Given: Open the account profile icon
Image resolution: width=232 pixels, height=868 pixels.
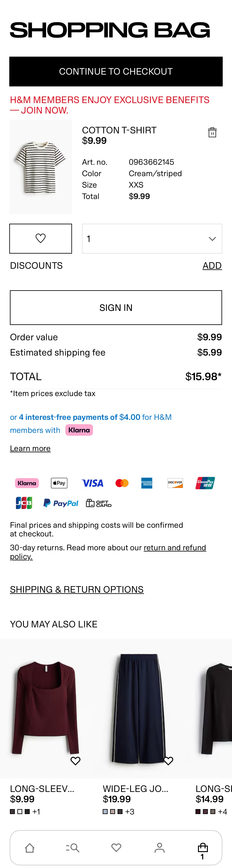Looking at the screenshot, I should coord(160,848).
